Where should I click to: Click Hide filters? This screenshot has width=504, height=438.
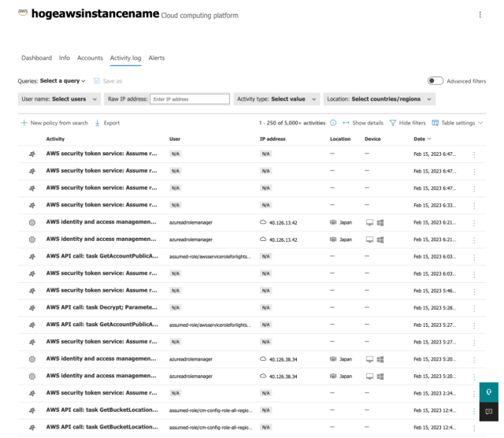coord(408,123)
